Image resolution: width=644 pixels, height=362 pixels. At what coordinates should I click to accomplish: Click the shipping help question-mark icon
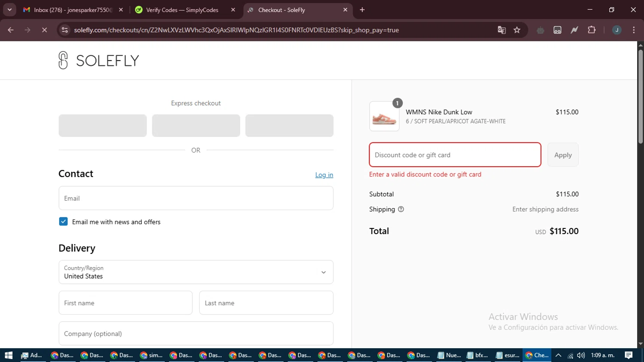pos(401,209)
